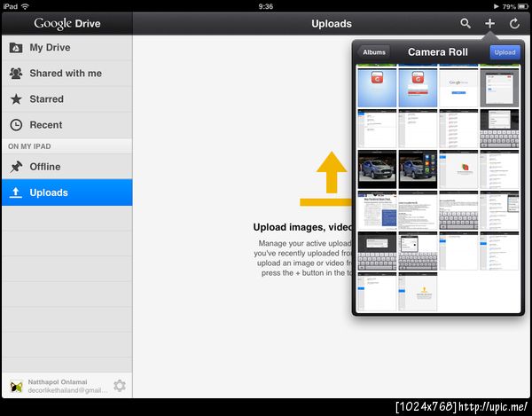Select dark dialog with keyboard thumbnail

(377, 251)
